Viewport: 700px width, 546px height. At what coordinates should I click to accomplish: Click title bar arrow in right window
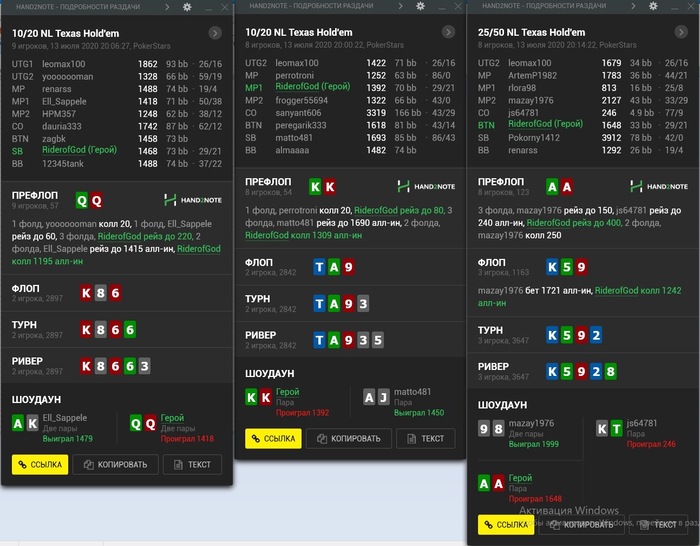click(633, 6)
